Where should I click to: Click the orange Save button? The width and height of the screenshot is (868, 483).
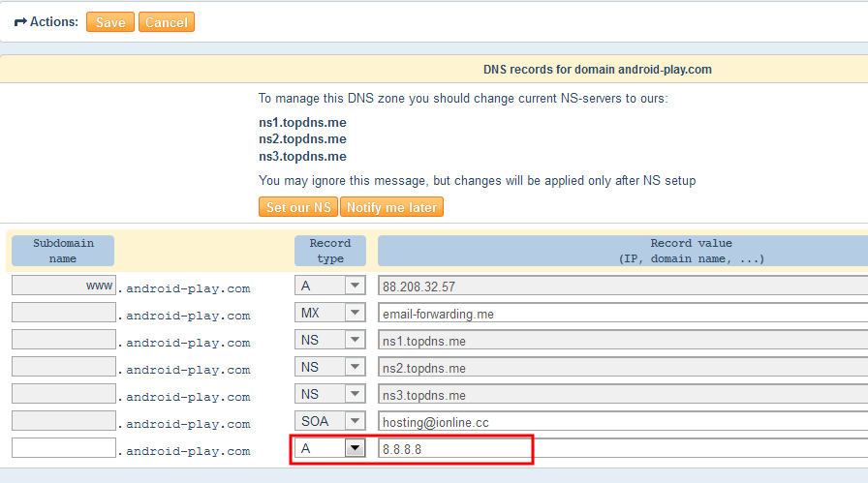click(110, 22)
